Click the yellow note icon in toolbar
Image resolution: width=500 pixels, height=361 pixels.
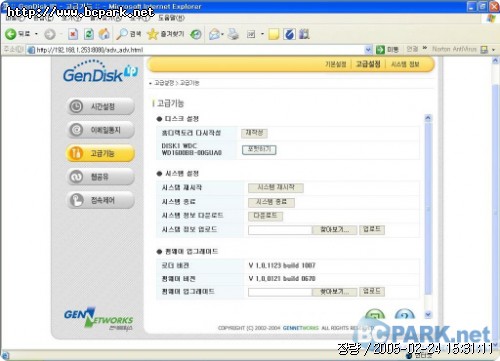[274, 34]
